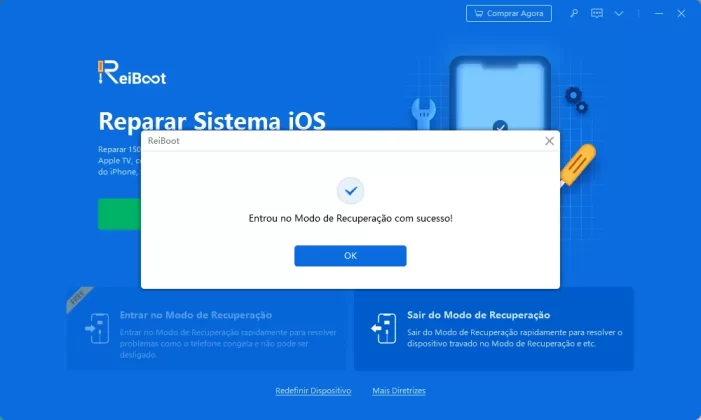Open the Redefinir Dispositivo link

click(x=313, y=390)
